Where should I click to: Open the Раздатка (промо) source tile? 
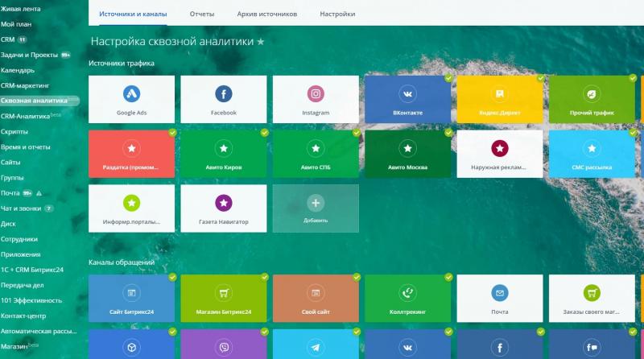tap(131, 154)
